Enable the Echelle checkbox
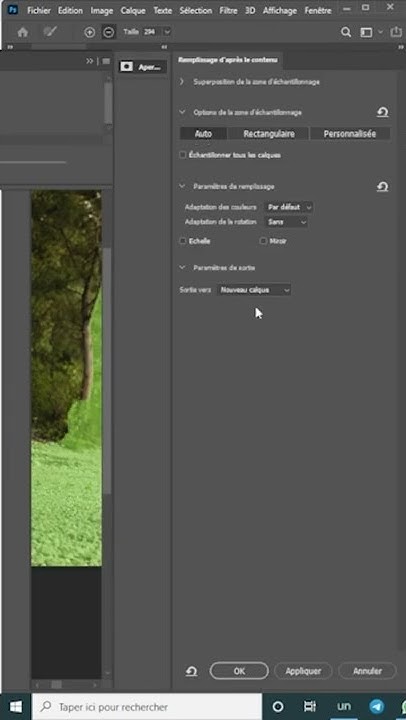This screenshot has height=720, width=406. coord(183,241)
